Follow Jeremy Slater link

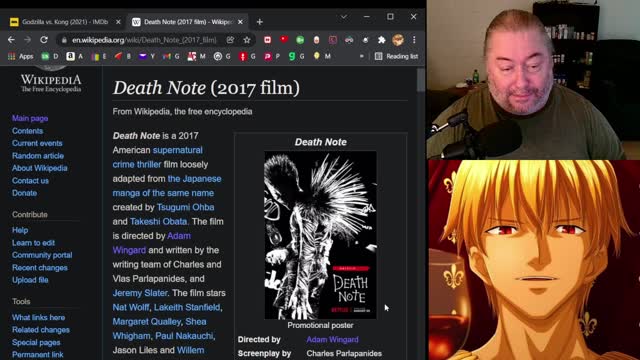click(x=140, y=293)
